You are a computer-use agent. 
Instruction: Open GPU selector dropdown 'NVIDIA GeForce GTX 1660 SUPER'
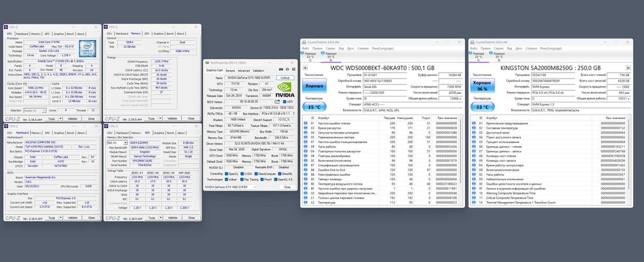pyautogui.click(x=231, y=187)
